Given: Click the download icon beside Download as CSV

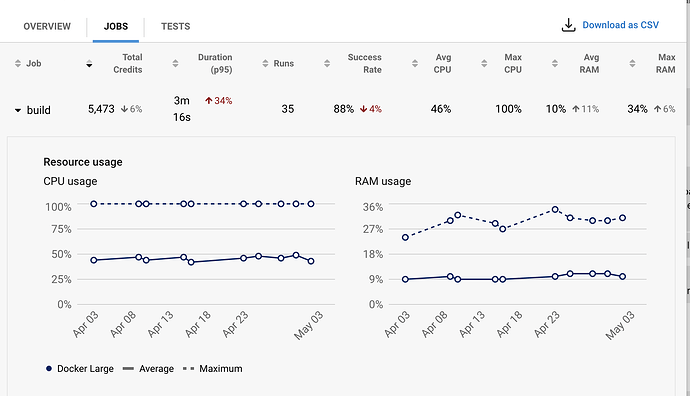Looking at the screenshot, I should pyautogui.click(x=568, y=25).
